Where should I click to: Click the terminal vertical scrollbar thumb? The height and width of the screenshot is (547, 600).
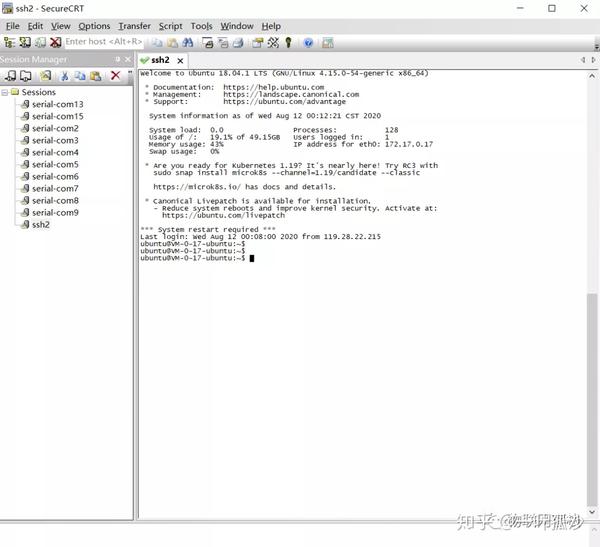(x=592, y=399)
